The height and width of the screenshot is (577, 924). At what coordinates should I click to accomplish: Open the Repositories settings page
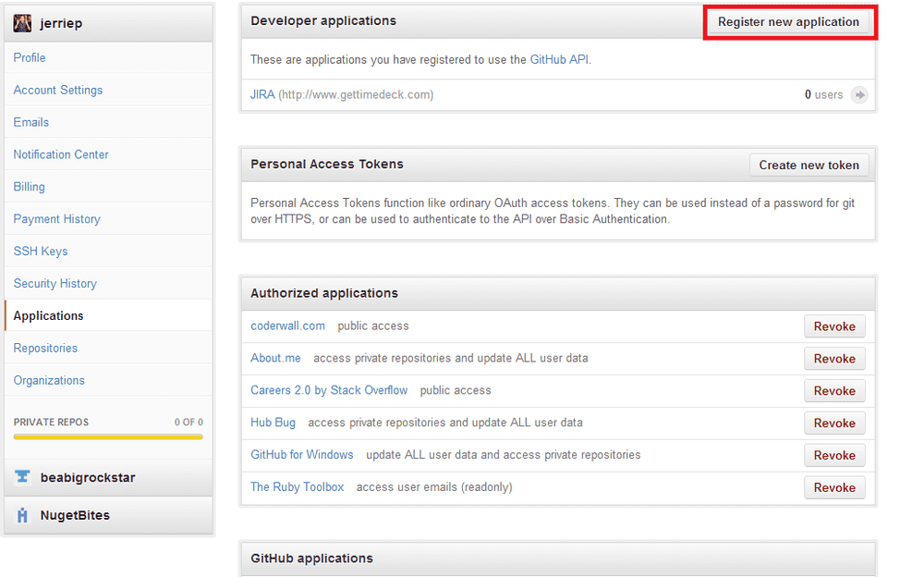(x=45, y=349)
